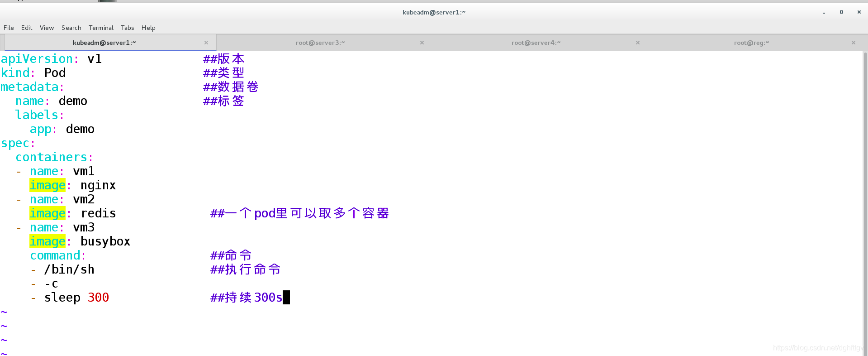Screen dimensions: 868x356
Task: Place cursor on 'apiVersion: v1' line
Action: click(x=51, y=59)
